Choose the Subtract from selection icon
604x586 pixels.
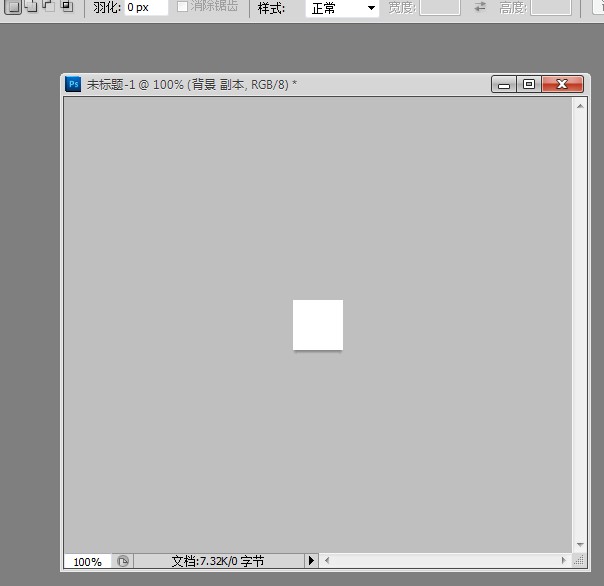[49, 5]
